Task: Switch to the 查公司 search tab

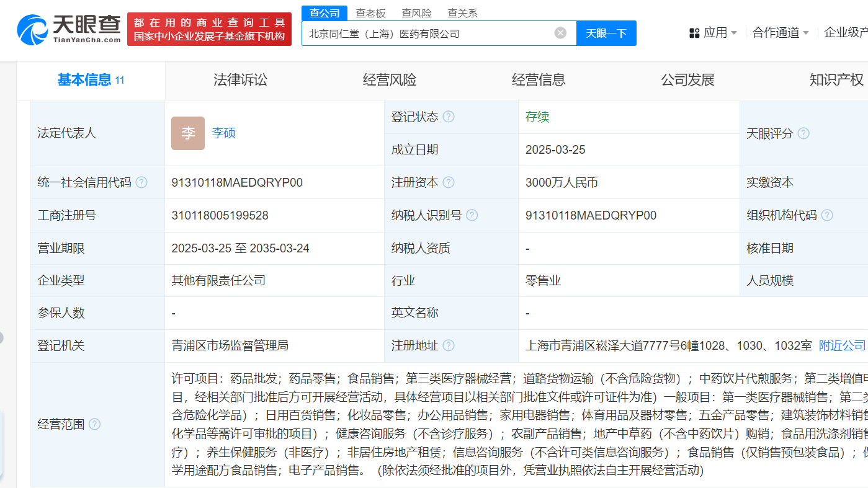Action: tap(324, 13)
